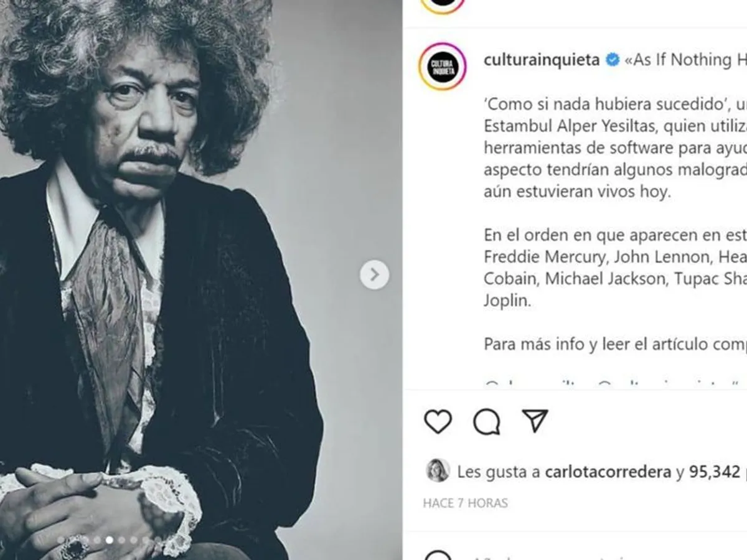
Task: Jump to the first carousel dot
Action: click(x=61, y=540)
